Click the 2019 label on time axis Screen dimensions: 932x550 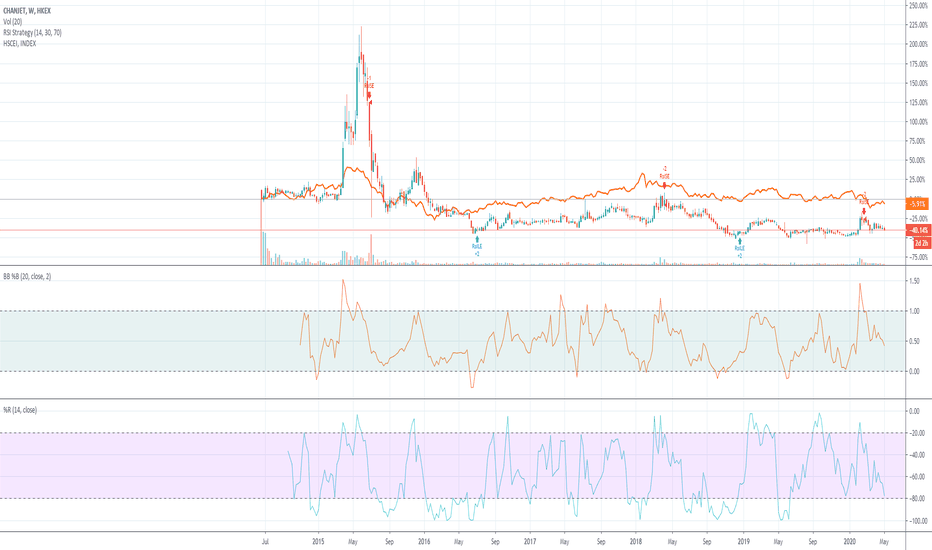click(744, 542)
